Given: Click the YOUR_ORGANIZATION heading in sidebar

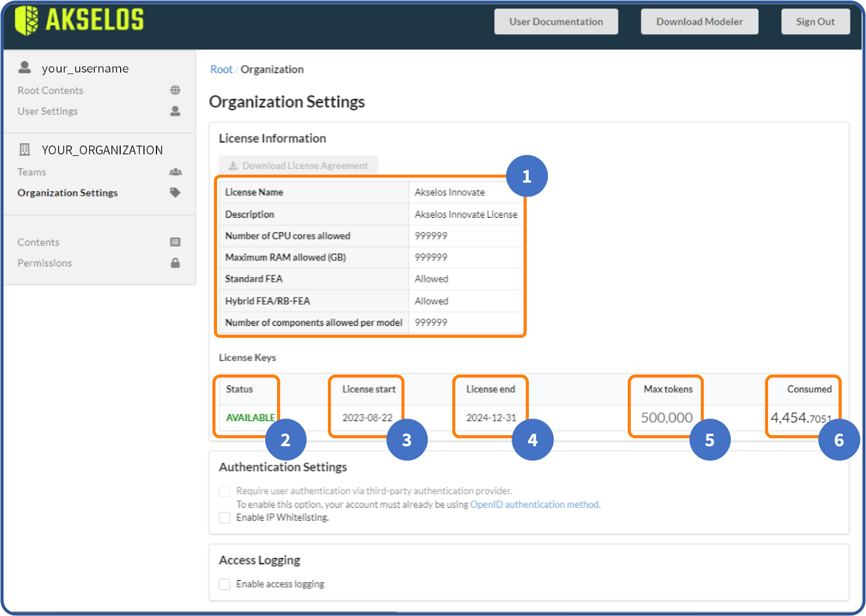Looking at the screenshot, I should pyautogui.click(x=102, y=150).
